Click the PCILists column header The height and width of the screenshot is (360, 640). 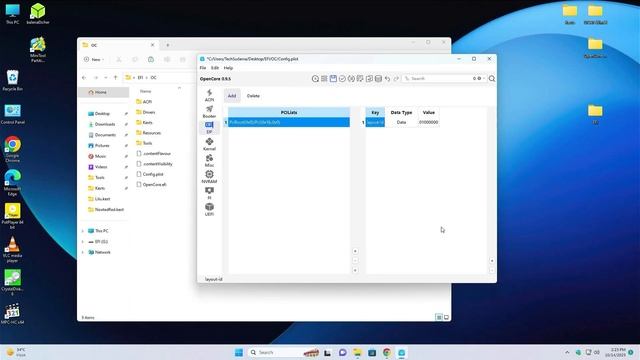[289, 112]
